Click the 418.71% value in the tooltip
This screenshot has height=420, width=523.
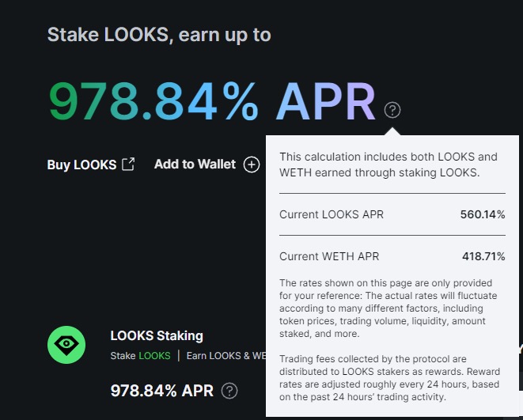coord(483,256)
